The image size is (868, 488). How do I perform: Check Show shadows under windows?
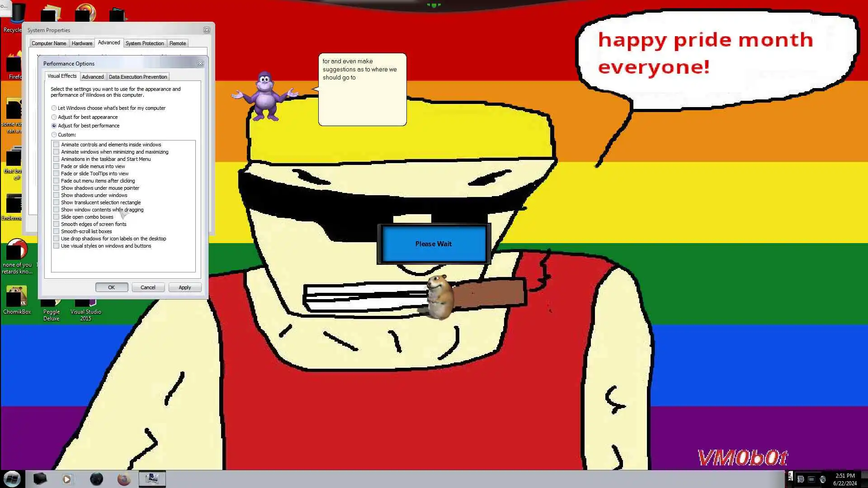click(x=57, y=195)
